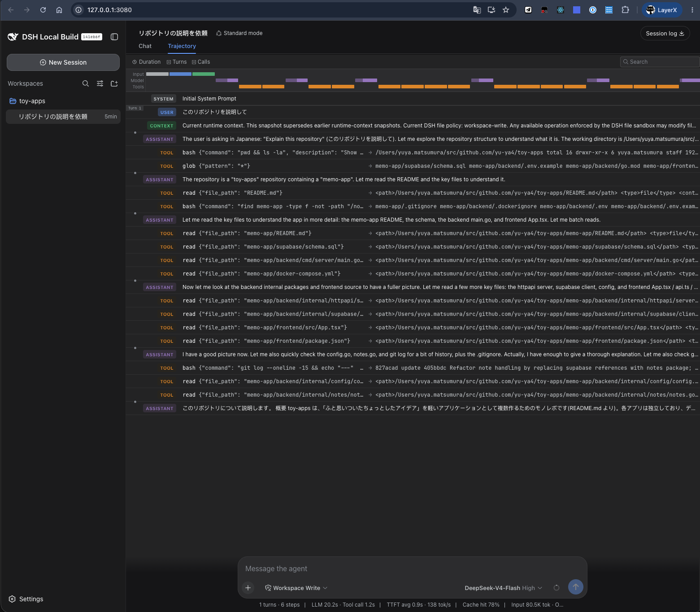This screenshot has width=700, height=612.
Task: Click the send message arrow button
Action: (x=576, y=587)
